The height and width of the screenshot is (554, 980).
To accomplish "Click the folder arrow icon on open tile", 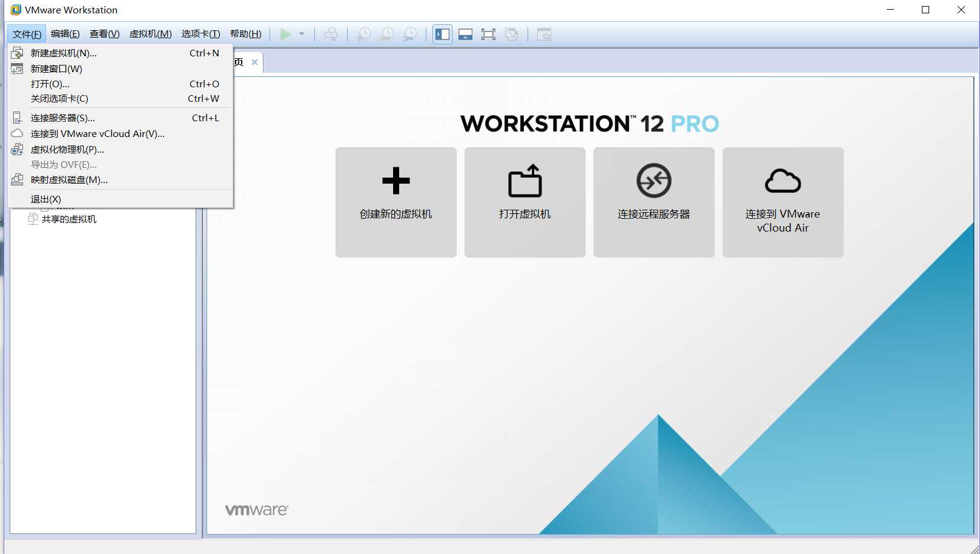I will point(525,181).
